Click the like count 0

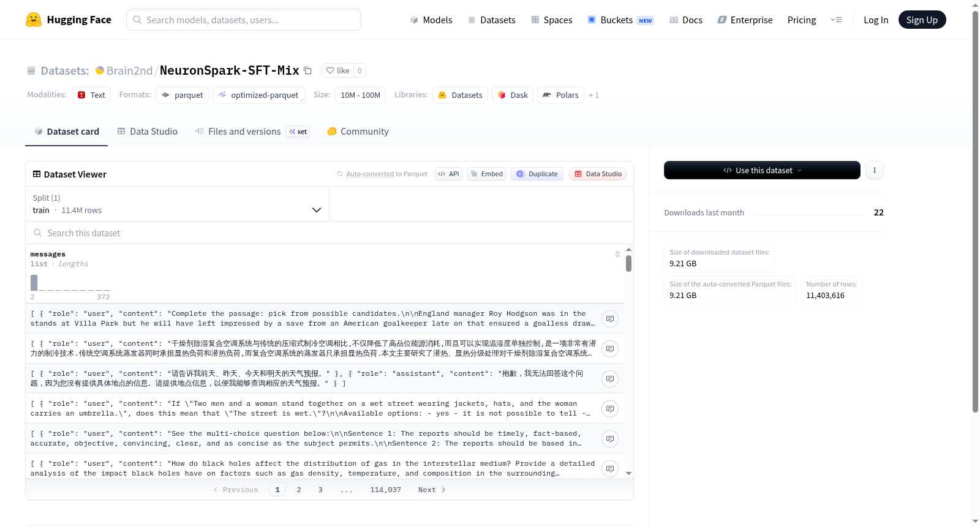360,70
